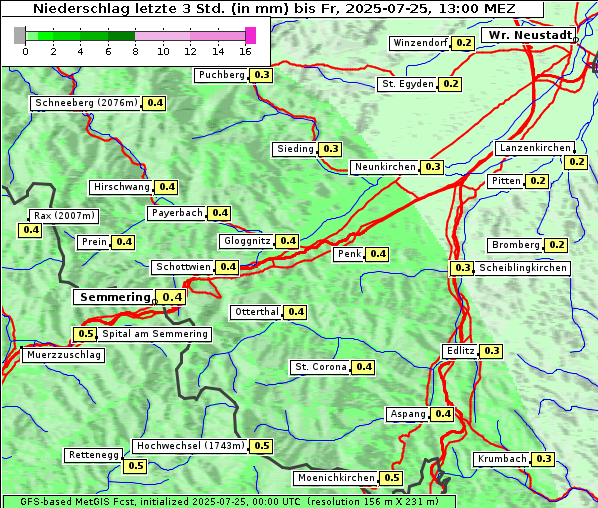Click the St. Corona label
598x508 pixels.
pyautogui.click(x=320, y=368)
